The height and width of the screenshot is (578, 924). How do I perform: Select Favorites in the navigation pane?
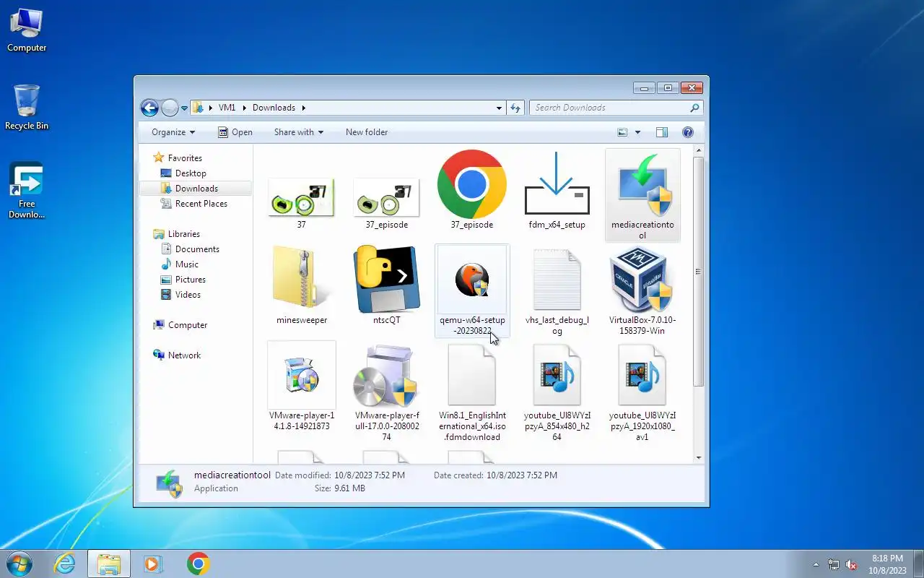click(185, 158)
